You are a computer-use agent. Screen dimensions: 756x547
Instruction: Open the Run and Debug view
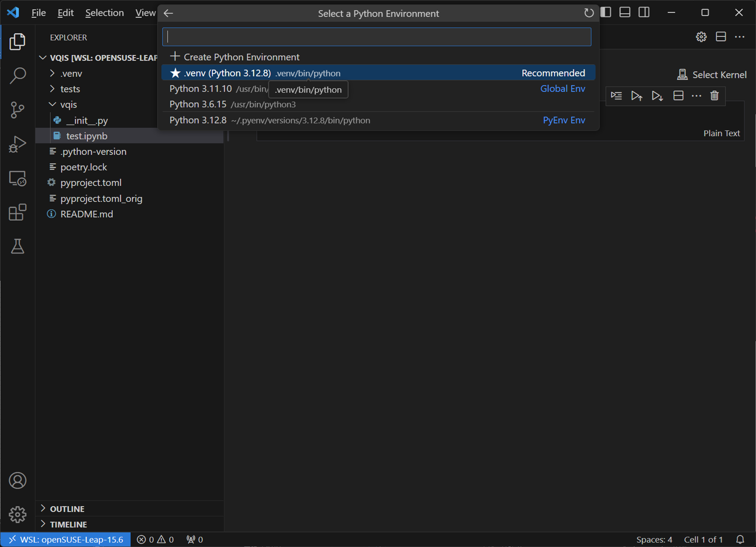pyautogui.click(x=17, y=144)
